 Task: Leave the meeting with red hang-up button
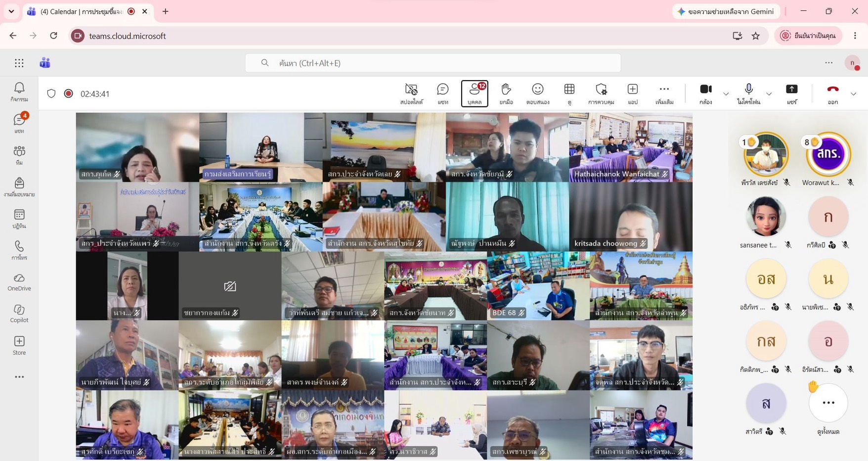[833, 93]
